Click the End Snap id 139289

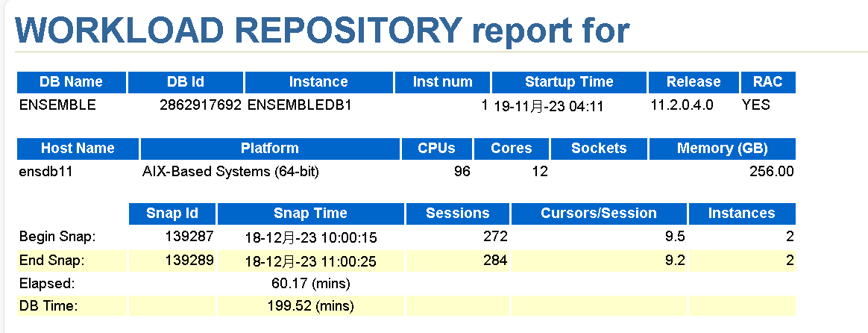tap(189, 260)
